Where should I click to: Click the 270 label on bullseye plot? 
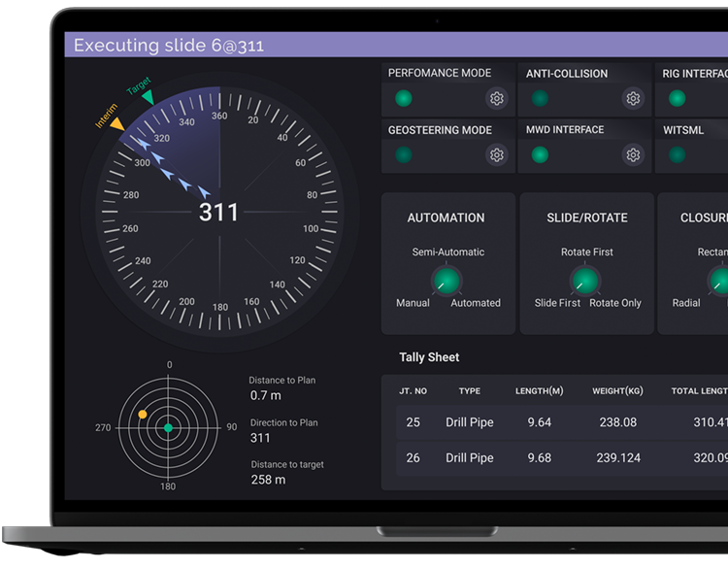pyautogui.click(x=103, y=428)
